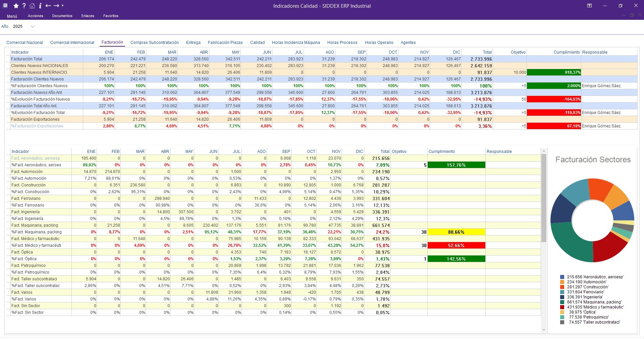Navigate back with the left arrow

48,6
